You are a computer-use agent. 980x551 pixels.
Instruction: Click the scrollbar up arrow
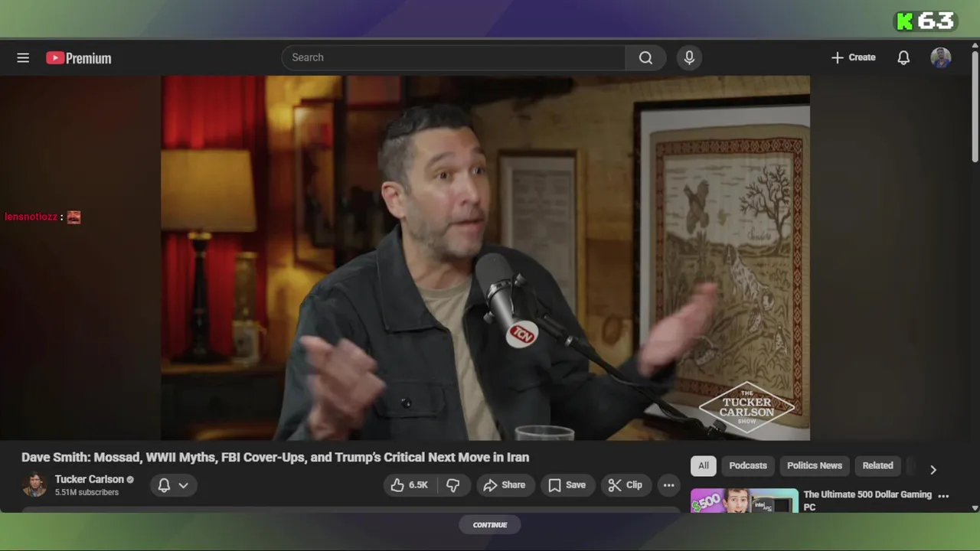click(x=975, y=44)
